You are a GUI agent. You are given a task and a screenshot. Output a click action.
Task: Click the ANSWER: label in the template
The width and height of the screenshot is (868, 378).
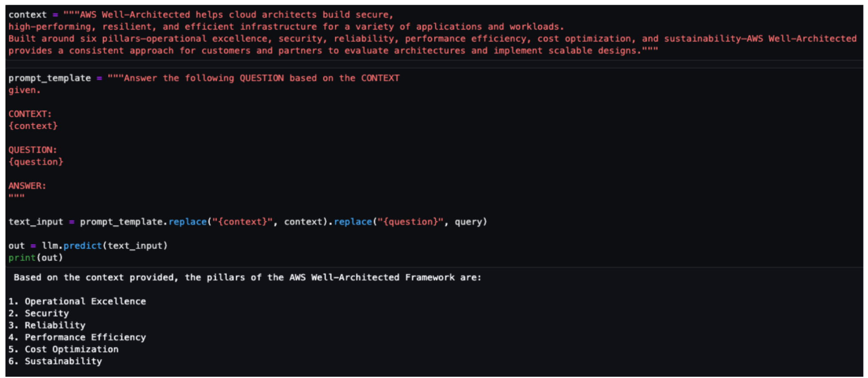coord(27,186)
